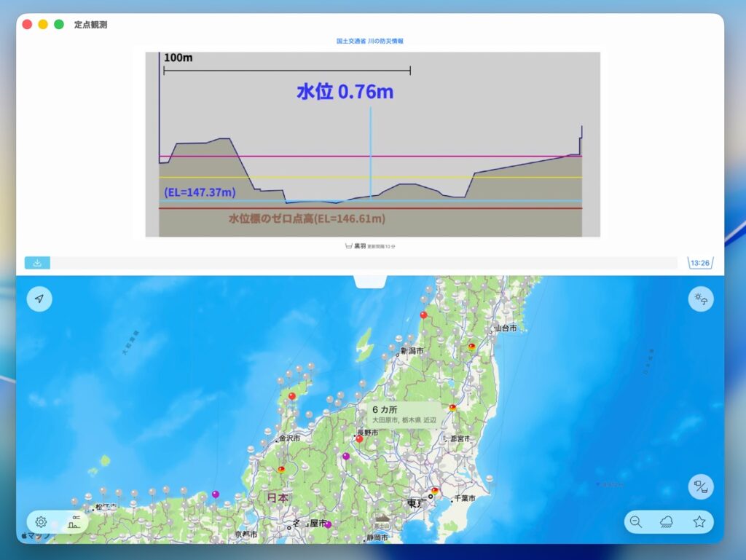Open favorites with the star icon

(699, 521)
